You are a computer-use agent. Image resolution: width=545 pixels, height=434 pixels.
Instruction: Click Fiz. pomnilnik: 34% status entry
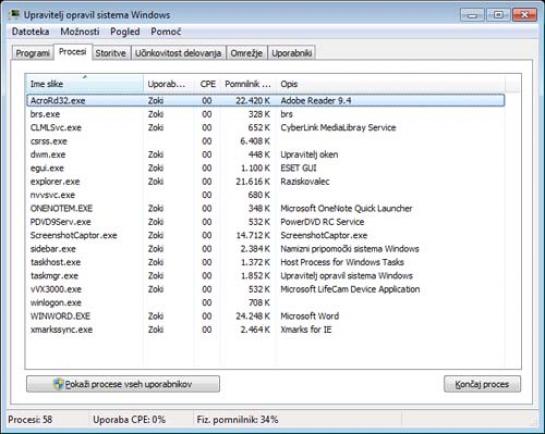pyautogui.click(x=237, y=419)
